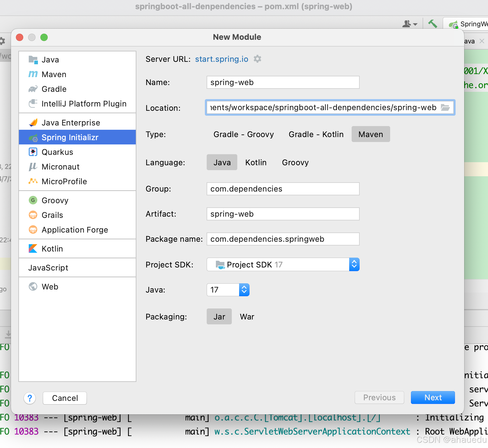Edit the Name field
This screenshot has height=448, width=488.
click(283, 82)
